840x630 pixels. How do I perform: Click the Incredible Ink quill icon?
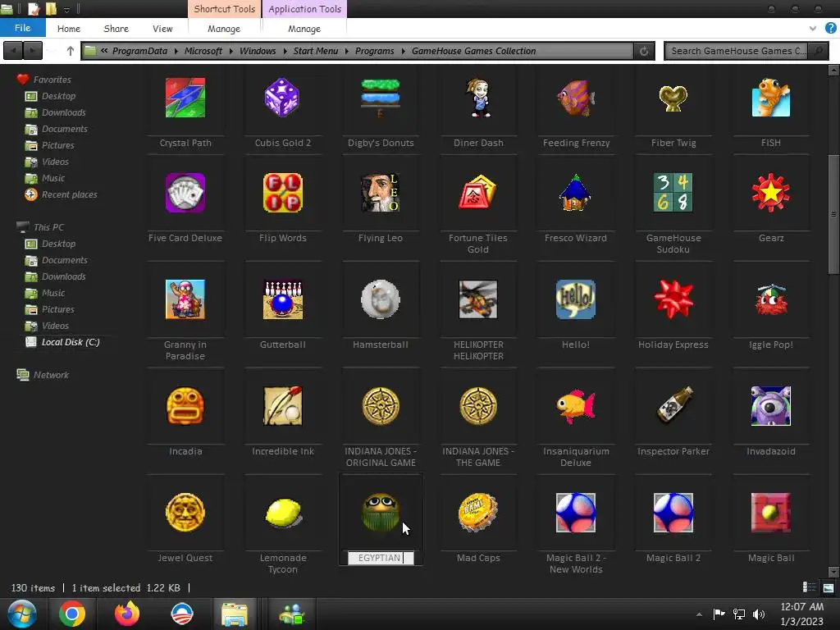pos(282,406)
